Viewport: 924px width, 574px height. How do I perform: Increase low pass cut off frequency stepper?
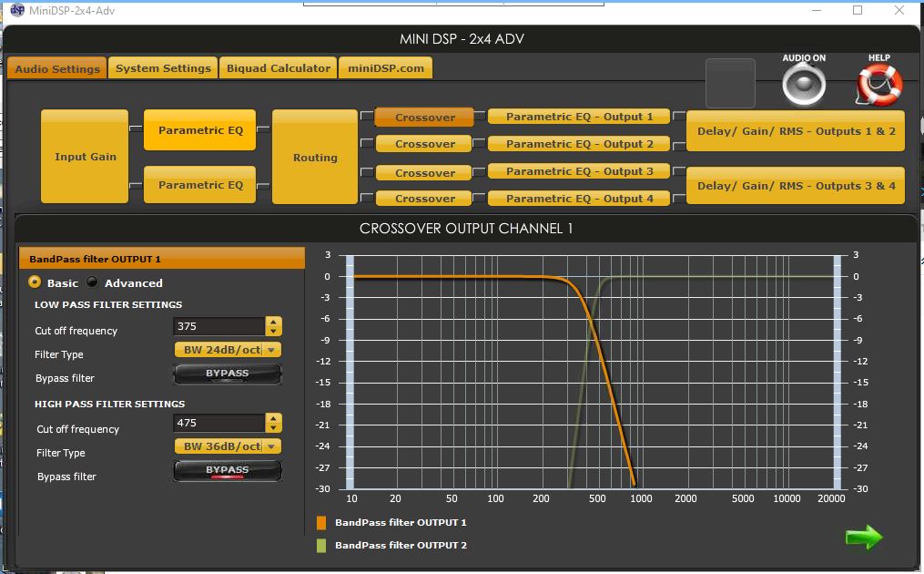coord(273,322)
